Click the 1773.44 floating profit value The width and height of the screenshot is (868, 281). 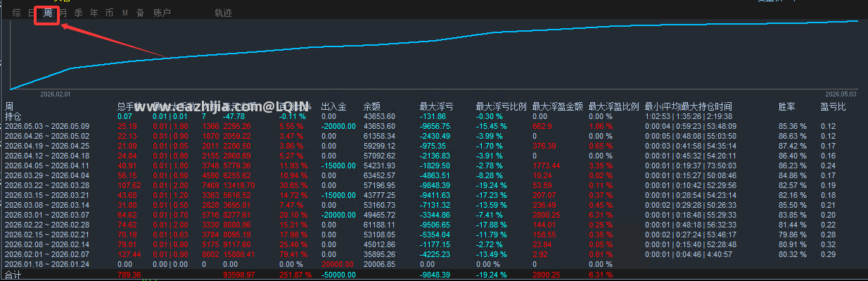pos(547,166)
